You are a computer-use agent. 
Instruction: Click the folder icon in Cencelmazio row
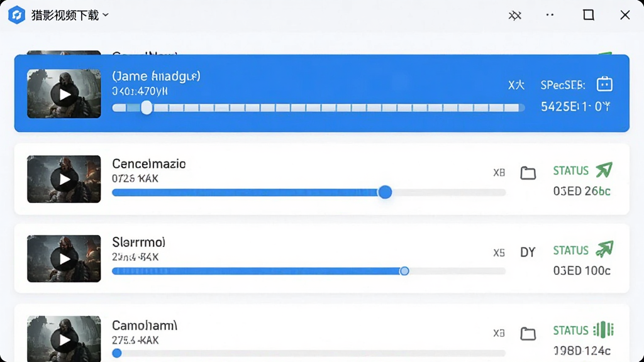(x=528, y=173)
